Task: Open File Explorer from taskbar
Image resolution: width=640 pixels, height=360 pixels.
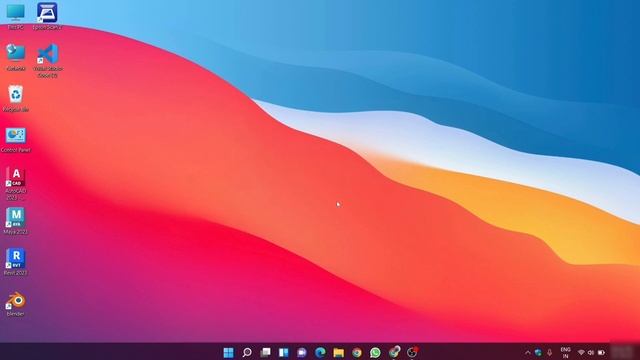Action: pos(338,352)
